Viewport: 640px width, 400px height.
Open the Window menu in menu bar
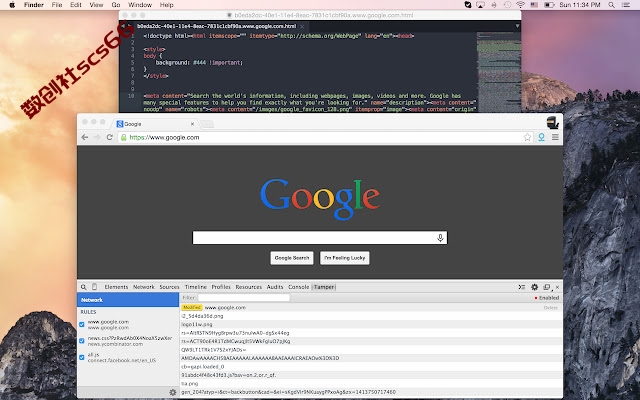[140, 5]
